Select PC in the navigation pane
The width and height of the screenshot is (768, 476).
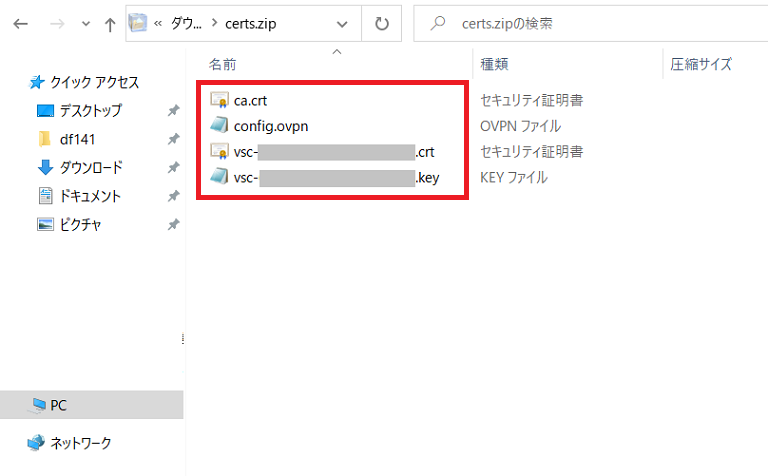pos(58,405)
